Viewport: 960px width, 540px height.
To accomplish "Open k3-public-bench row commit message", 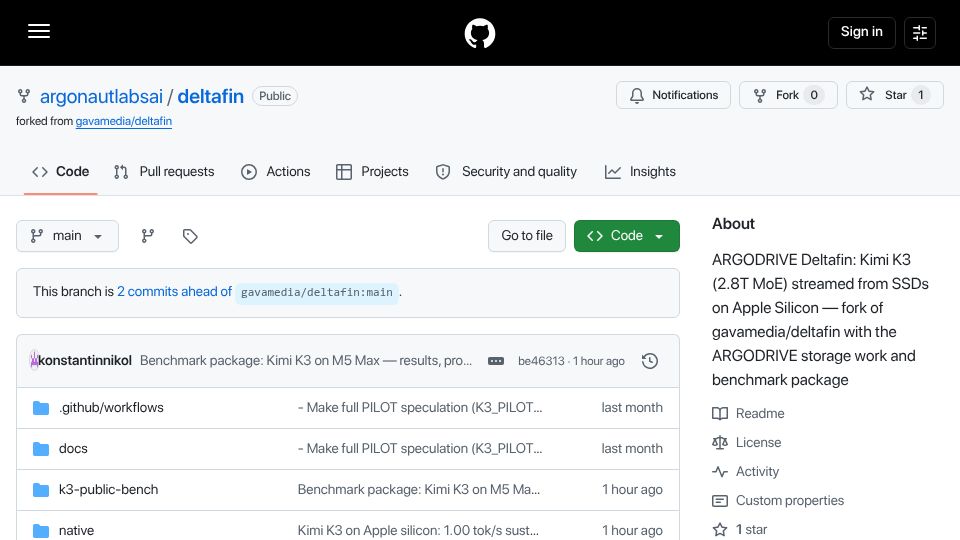I will pyautogui.click(x=419, y=490).
